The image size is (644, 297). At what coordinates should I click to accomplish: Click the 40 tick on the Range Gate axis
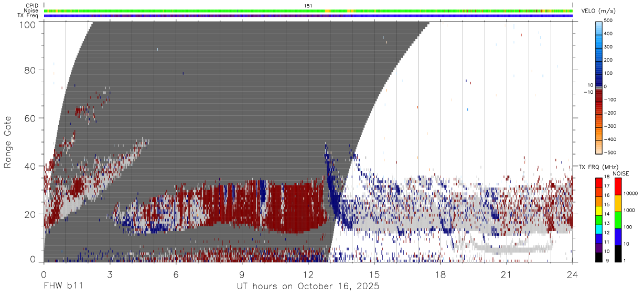click(x=29, y=166)
